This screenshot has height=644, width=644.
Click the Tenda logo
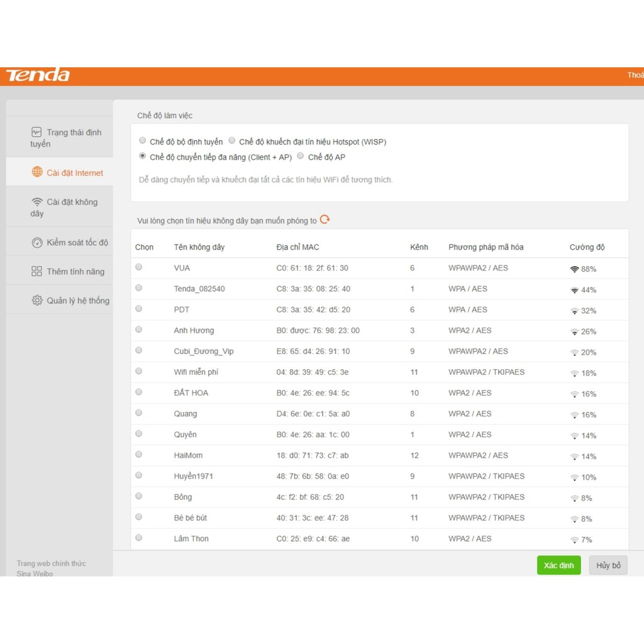point(38,75)
